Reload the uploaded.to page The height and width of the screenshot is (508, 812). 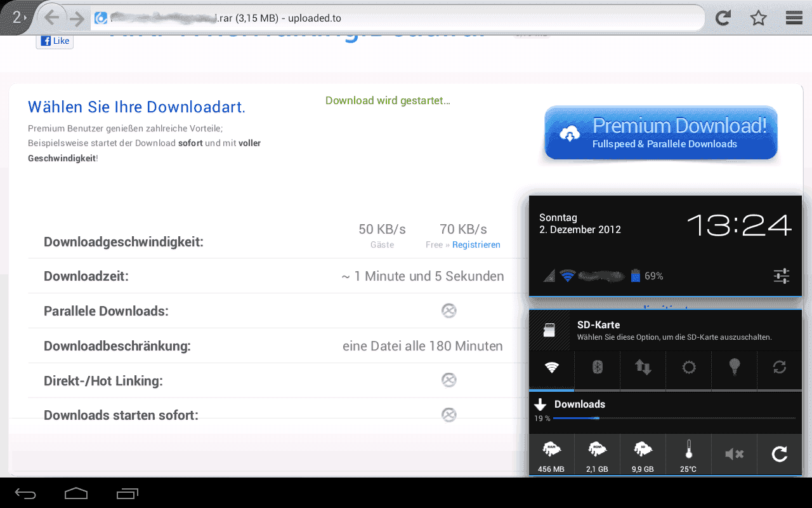(x=723, y=18)
